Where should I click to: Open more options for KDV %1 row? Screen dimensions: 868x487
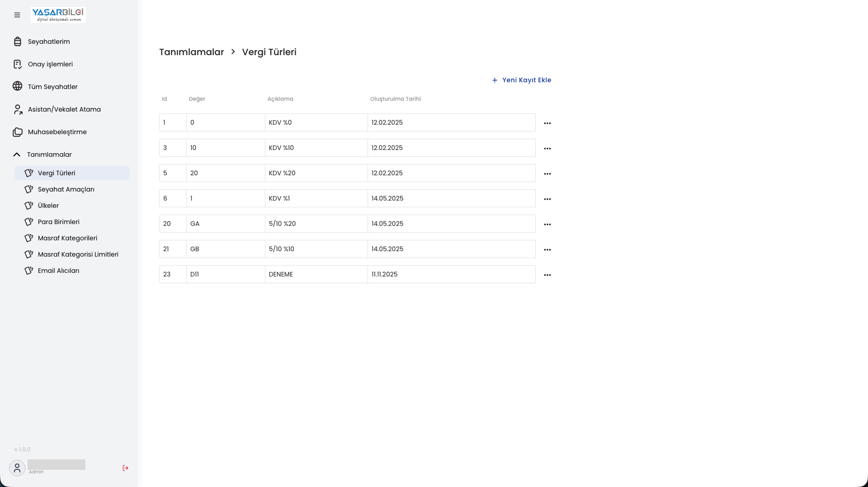(547, 199)
